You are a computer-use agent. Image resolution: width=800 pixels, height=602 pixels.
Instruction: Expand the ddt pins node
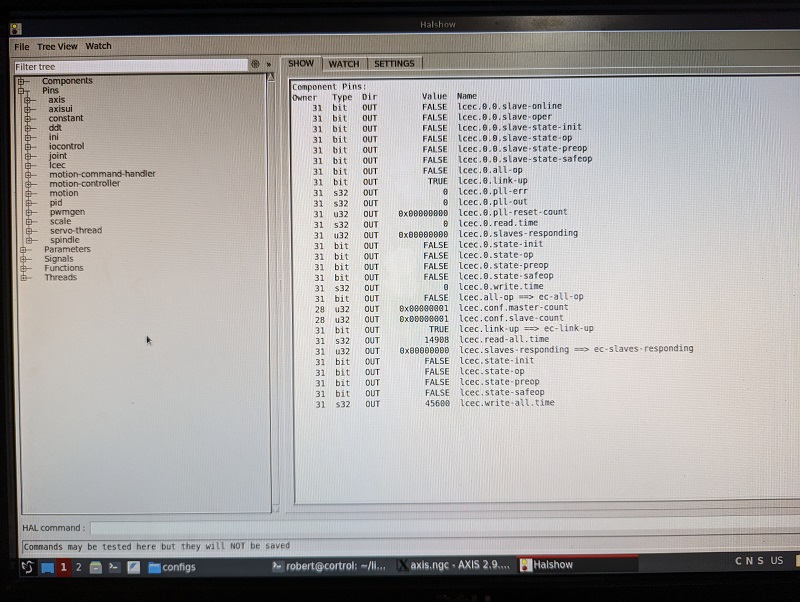[28, 129]
